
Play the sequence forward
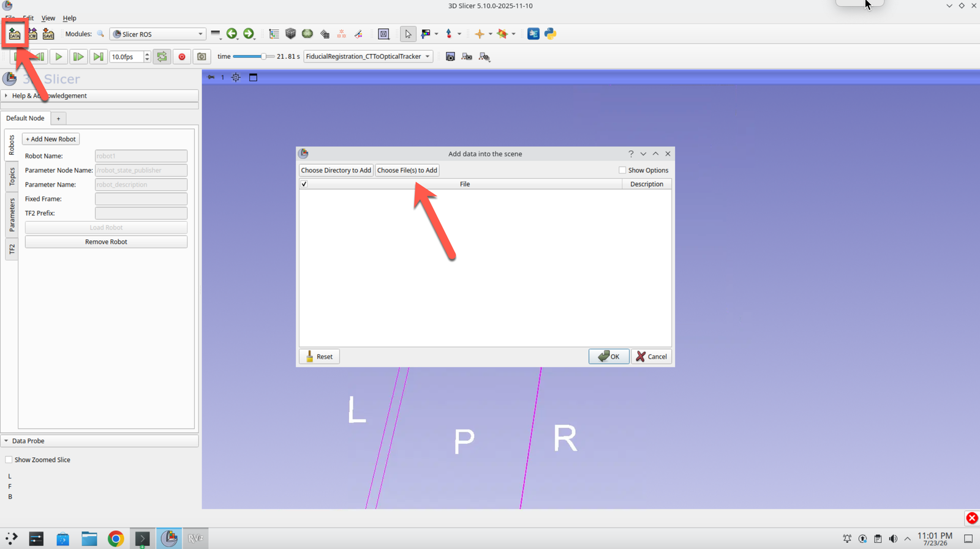(59, 56)
